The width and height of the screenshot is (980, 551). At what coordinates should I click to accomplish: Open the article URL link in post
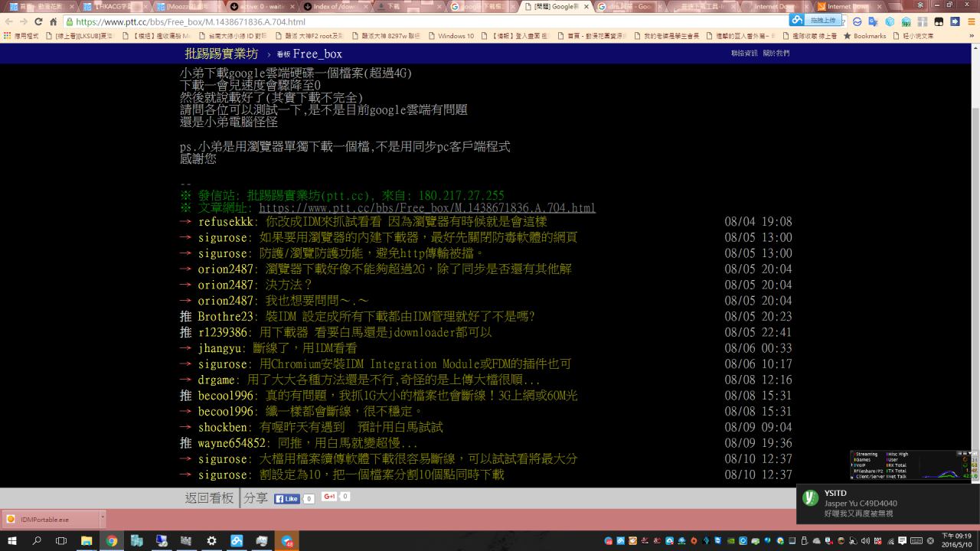[x=426, y=208]
